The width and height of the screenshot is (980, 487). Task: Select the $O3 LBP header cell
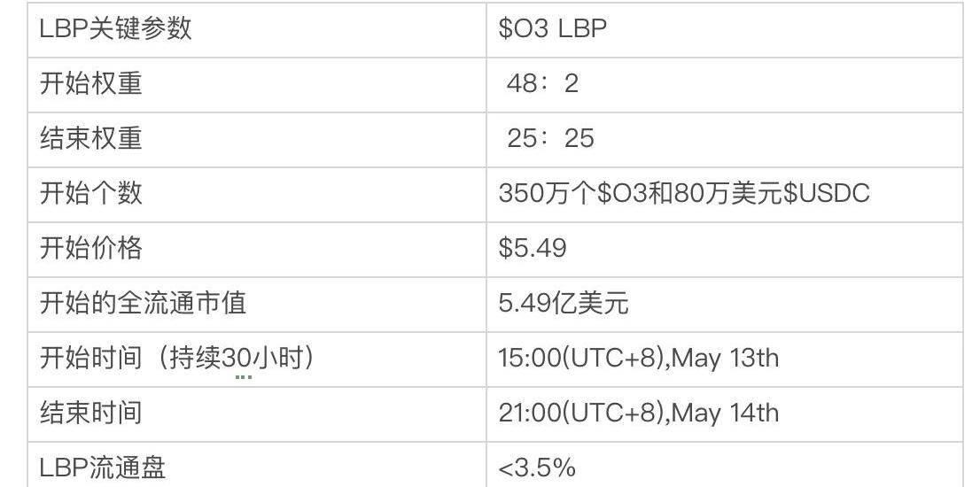tap(552, 28)
